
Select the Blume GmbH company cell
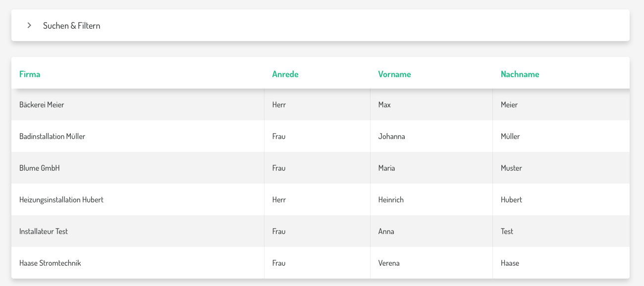click(40, 168)
